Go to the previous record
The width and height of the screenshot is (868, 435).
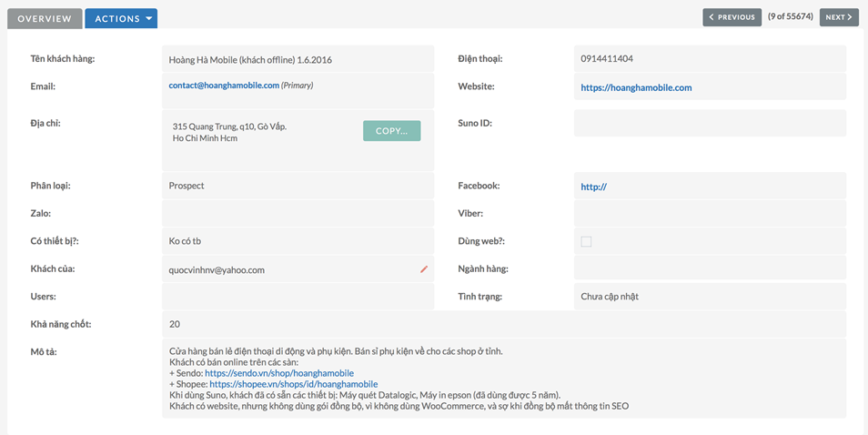[x=732, y=17]
